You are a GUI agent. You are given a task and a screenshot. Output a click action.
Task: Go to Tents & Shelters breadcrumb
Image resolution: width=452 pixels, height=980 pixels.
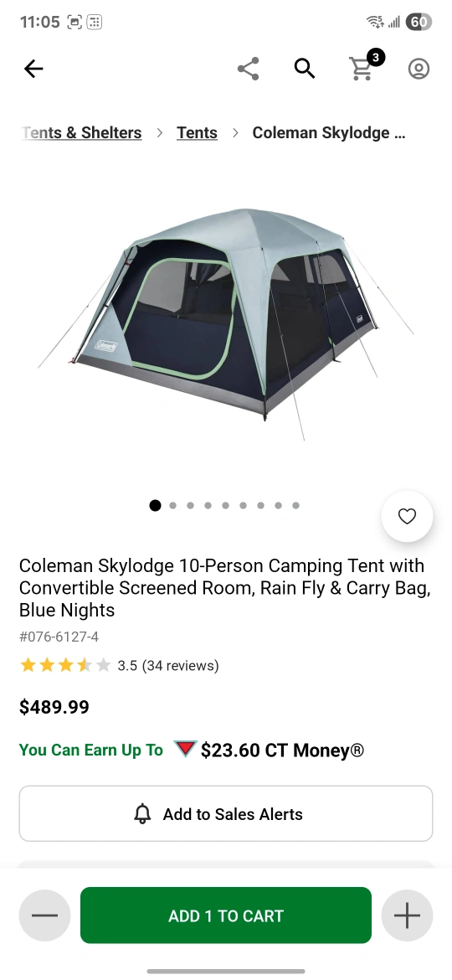click(x=81, y=132)
